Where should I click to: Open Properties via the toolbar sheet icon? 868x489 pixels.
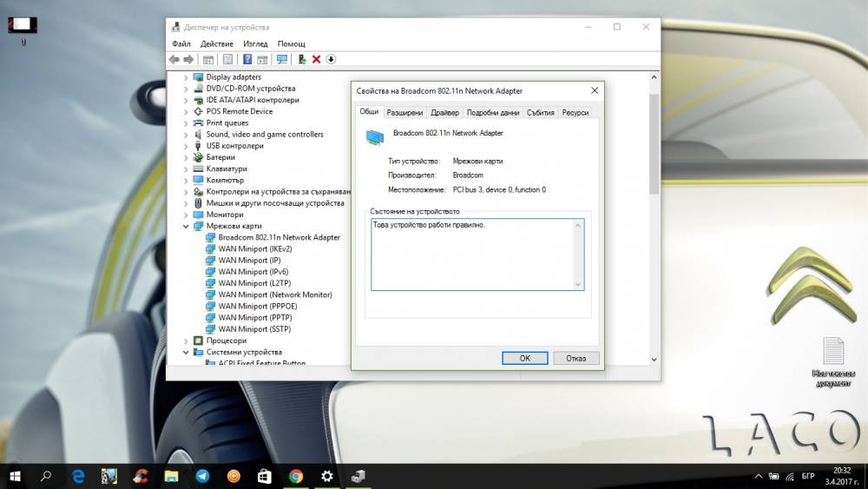(x=227, y=59)
